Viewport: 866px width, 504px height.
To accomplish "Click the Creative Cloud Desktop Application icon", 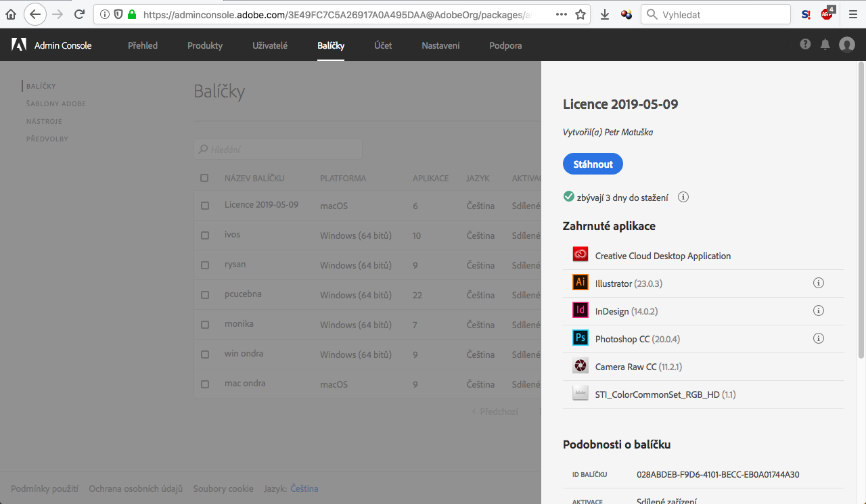I will [580, 254].
